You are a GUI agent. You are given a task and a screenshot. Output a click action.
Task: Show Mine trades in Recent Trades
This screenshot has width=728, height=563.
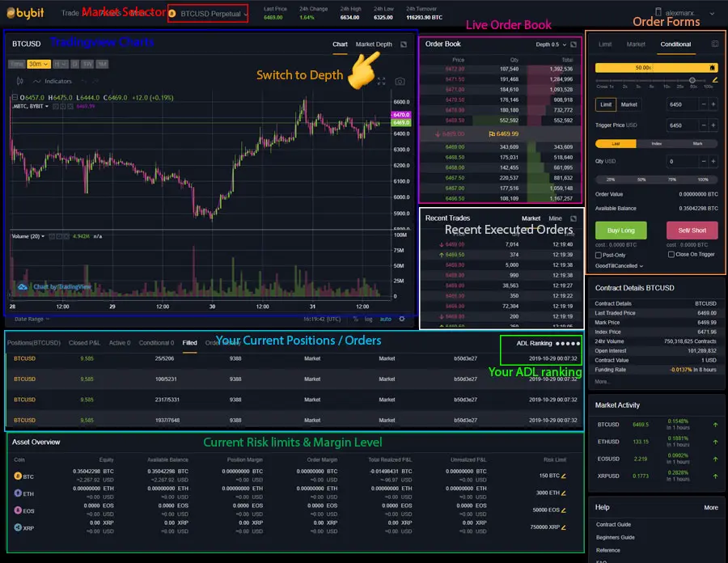555,218
